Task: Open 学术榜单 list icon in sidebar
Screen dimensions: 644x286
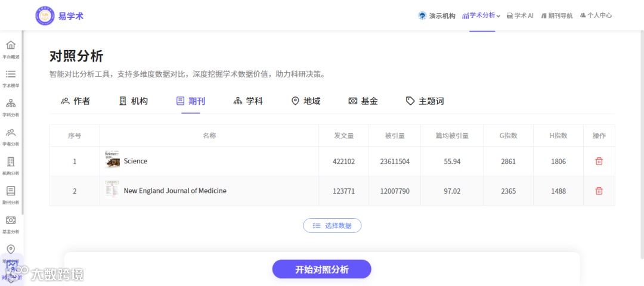Action: click(11, 74)
